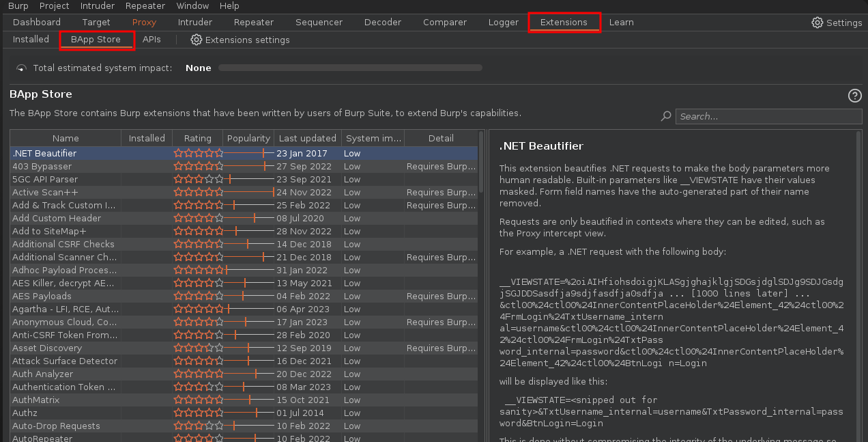Click the star rating for Active Scan++
Screen dimensions: 868x442
(198, 192)
